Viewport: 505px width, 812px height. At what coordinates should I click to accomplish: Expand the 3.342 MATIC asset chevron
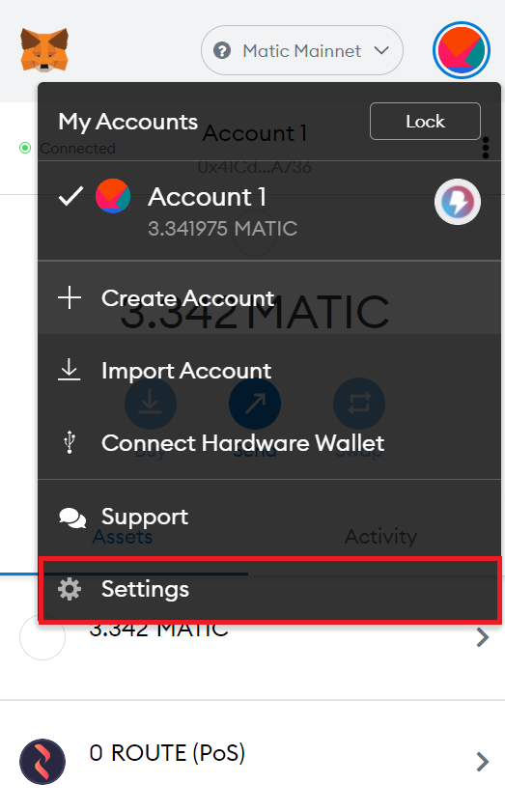[x=483, y=637]
